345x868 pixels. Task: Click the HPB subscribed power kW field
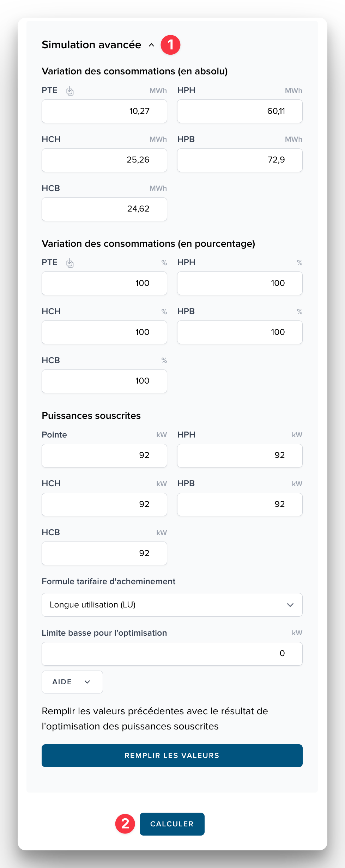[240, 505]
